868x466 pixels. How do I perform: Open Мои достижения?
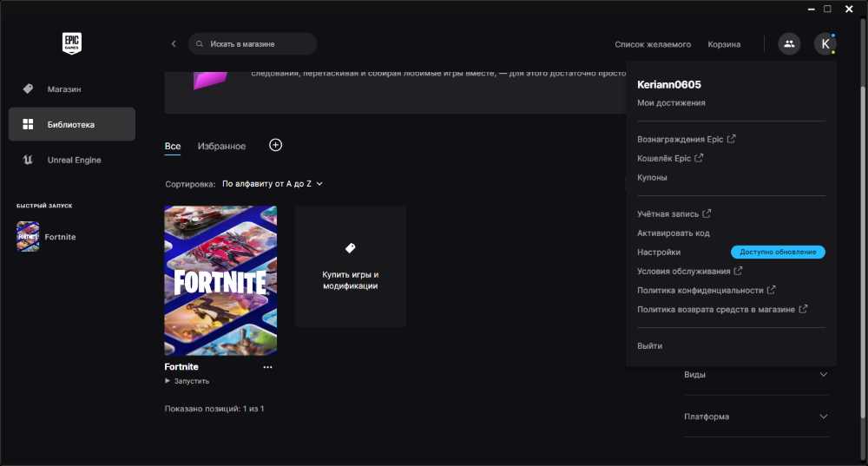(671, 103)
